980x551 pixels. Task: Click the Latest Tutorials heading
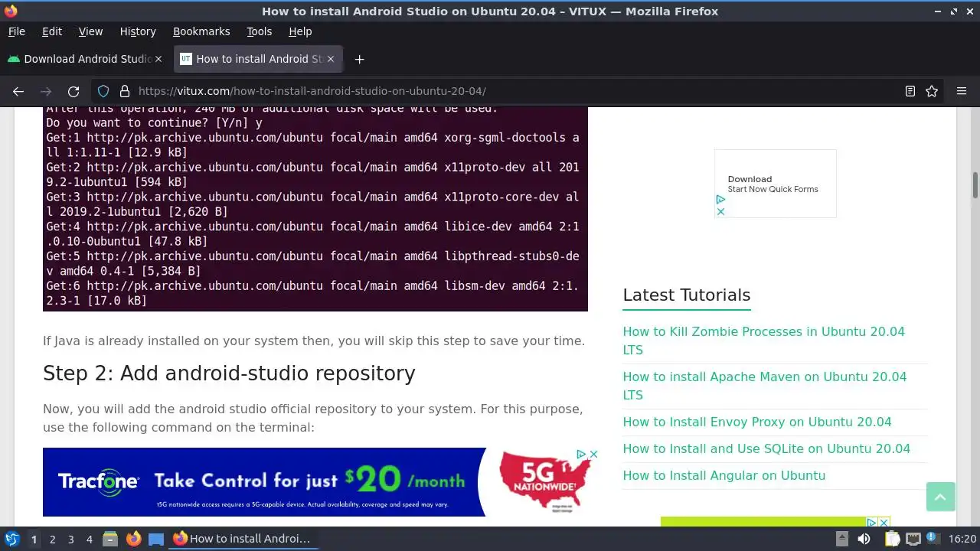(687, 295)
